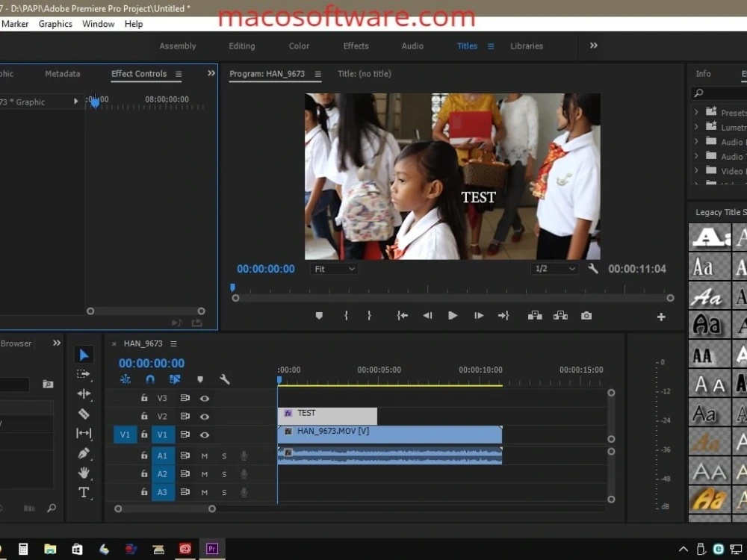The image size is (747, 560).
Task: Toggle lock on A2 track
Action: 144,474
